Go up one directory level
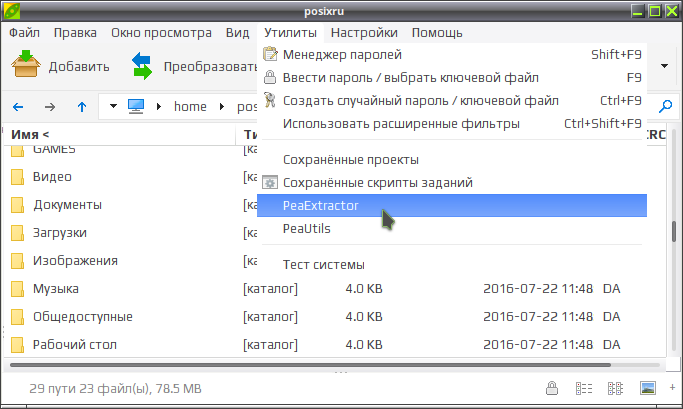Viewport: 683px width, 409px height. (82, 107)
